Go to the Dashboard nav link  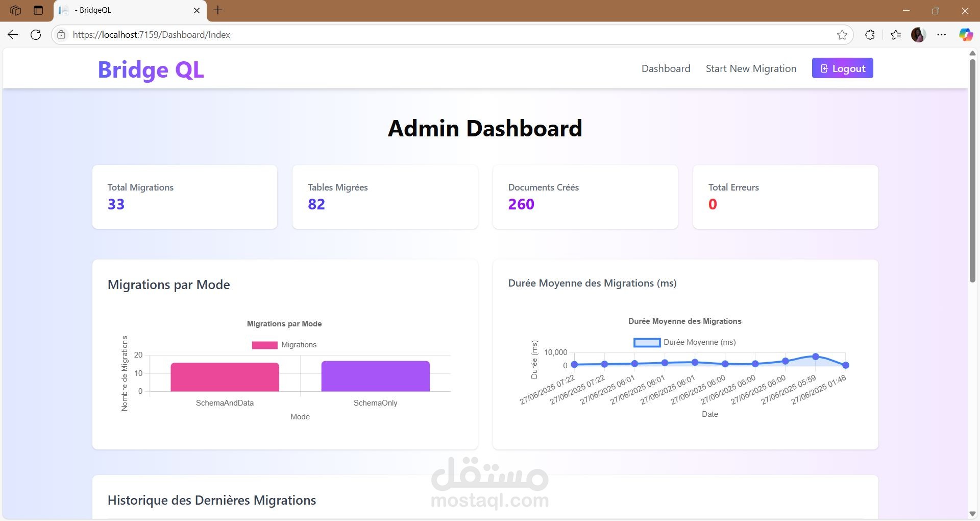coord(666,68)
